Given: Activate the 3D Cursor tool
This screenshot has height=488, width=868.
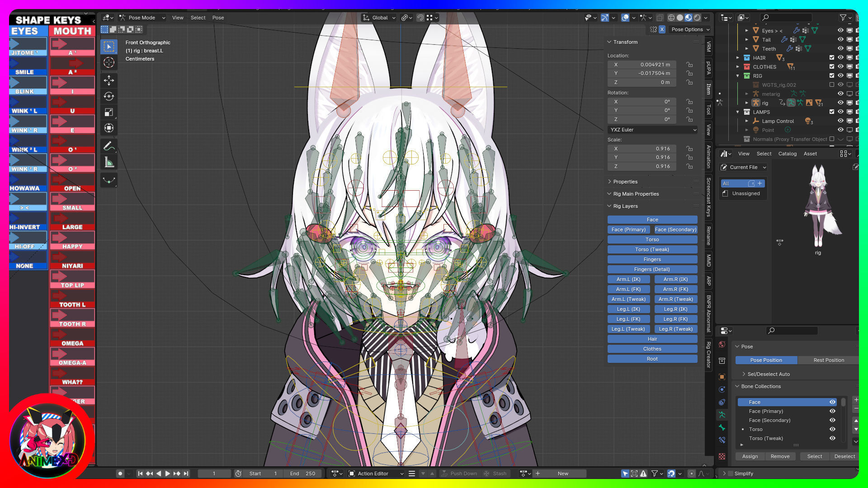Looking at the screenshot, I should tap(109, 62).
